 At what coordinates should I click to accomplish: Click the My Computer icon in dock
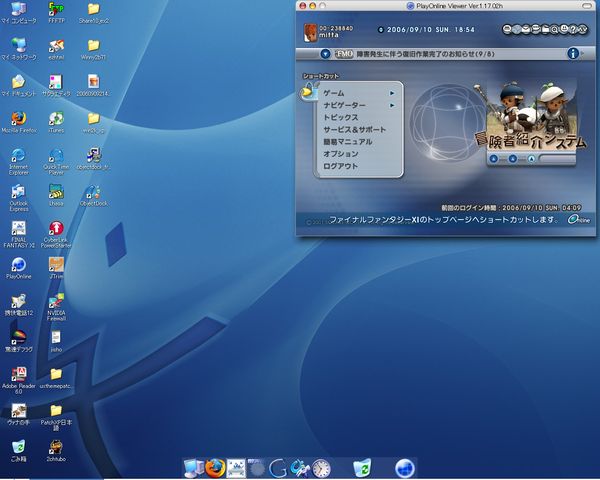(x=194, y=468)
